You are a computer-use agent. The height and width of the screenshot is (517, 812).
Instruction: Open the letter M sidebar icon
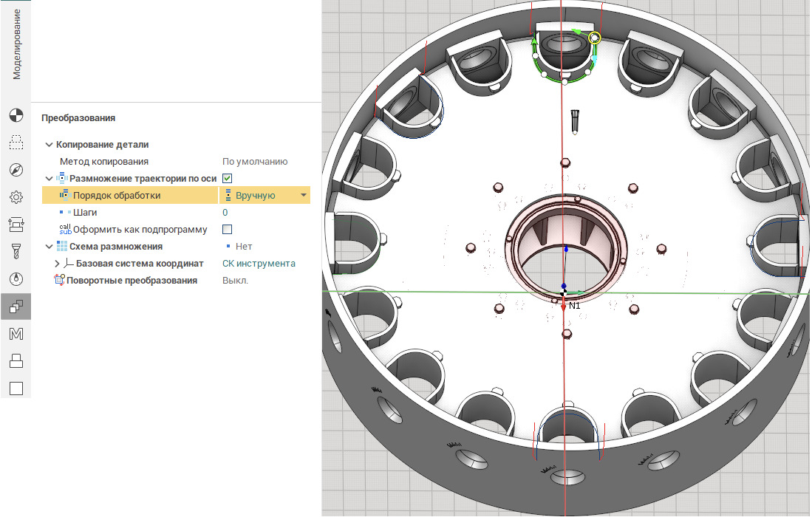pyautogui.click(x=16, y=334)
